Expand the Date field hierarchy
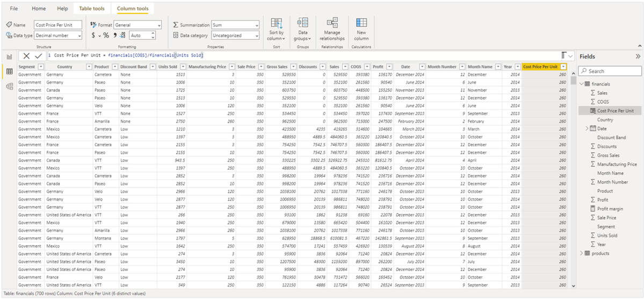This screenshot has height=299, width=644. tap(587, 129)
